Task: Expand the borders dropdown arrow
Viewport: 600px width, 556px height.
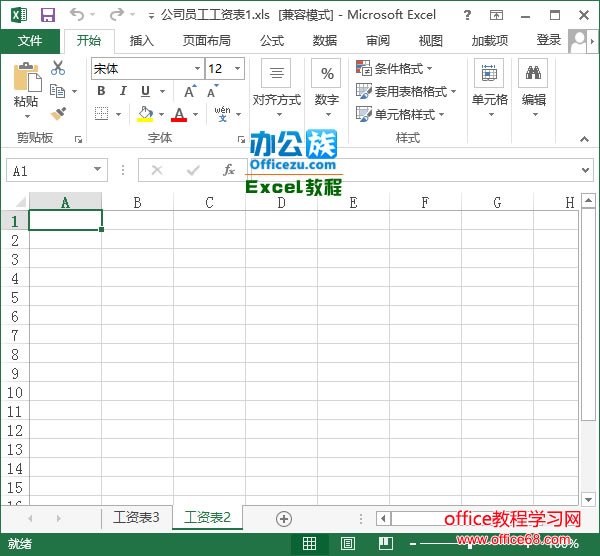Action: tap(118, 114)
